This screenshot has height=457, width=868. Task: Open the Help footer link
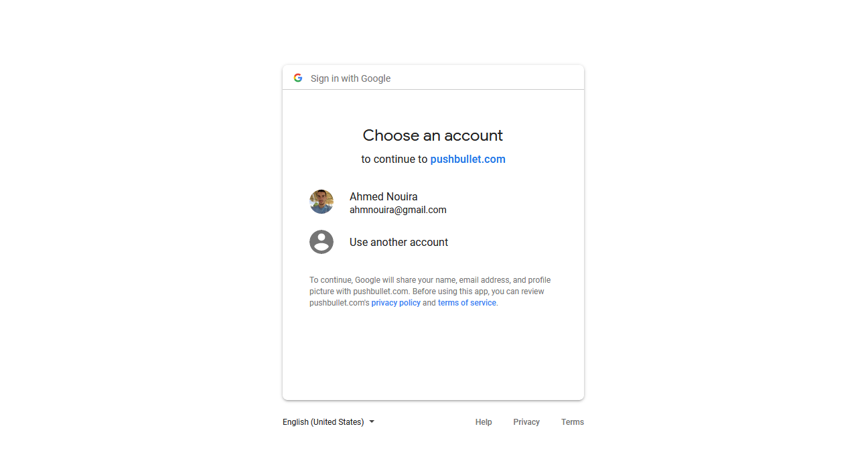point(484,422)
